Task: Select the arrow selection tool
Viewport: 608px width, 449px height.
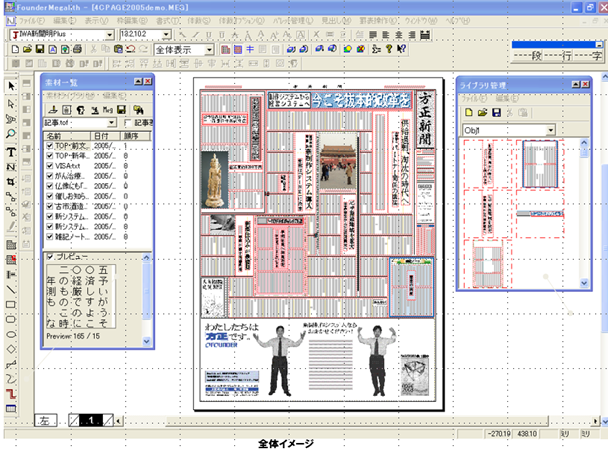Action: tap(11, 86)
